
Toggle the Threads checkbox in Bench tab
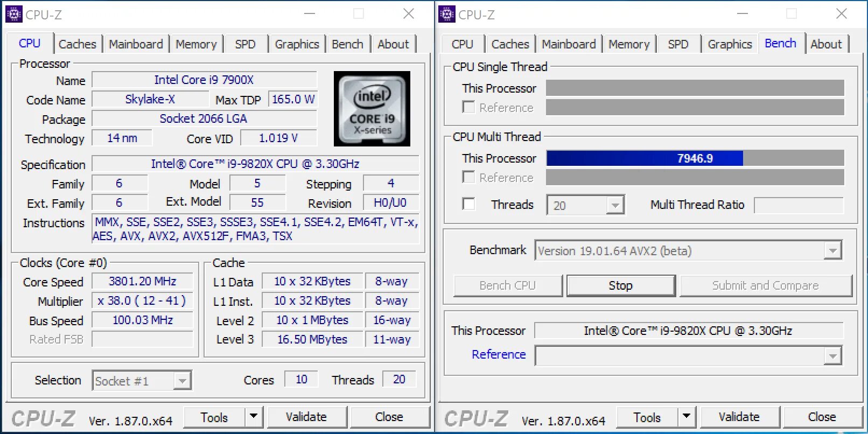click(469, 204)
